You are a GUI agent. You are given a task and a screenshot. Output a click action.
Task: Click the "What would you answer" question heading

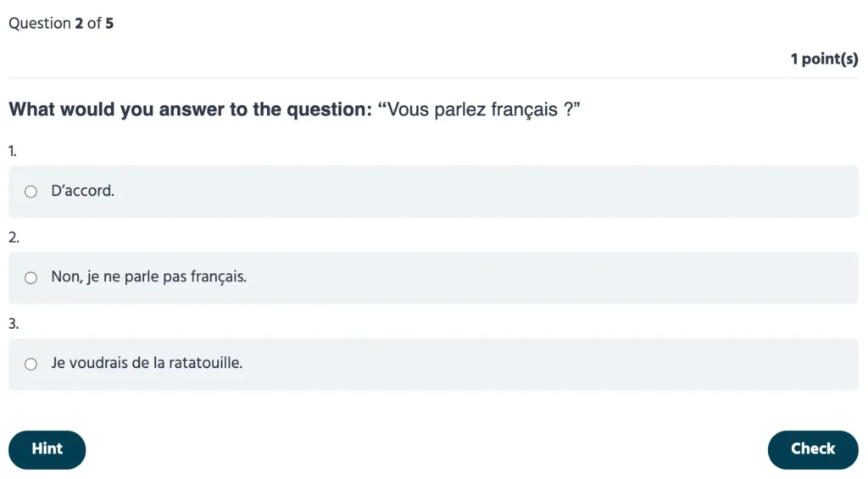190,110
